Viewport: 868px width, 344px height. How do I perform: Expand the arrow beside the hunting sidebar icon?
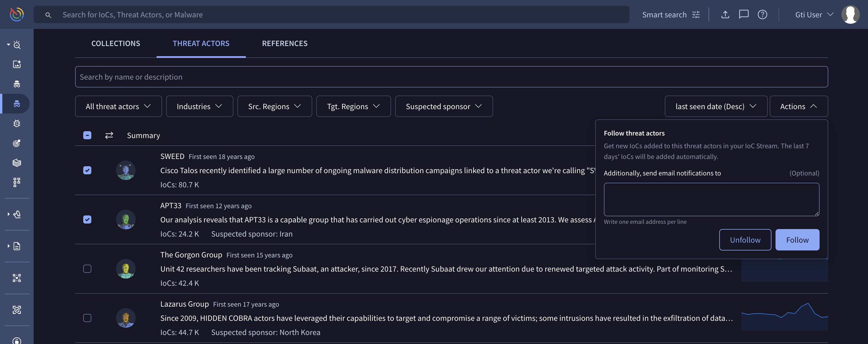pyautogui.click(x=8, y=214)
